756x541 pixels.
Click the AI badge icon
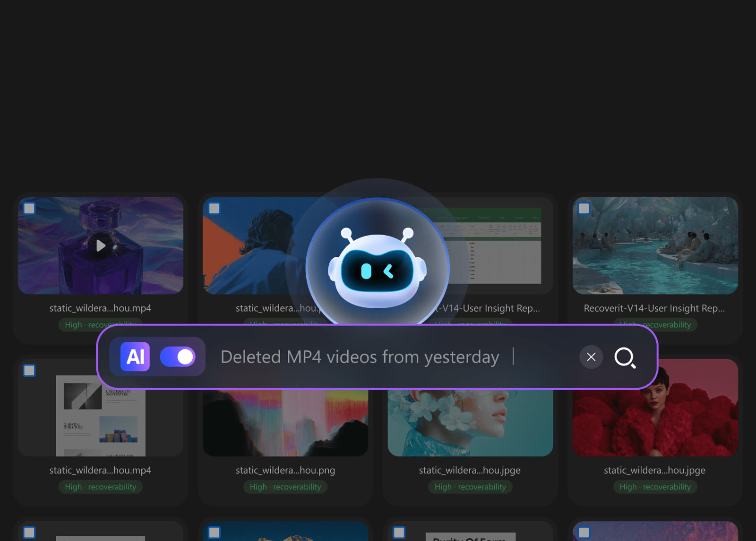coord(135,357)
